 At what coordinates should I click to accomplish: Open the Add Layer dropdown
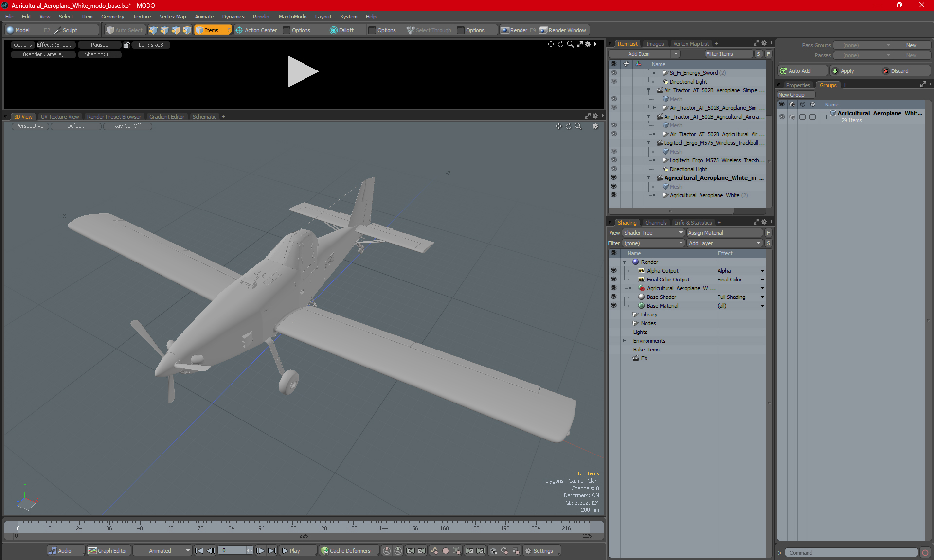[x=724, y=243]
